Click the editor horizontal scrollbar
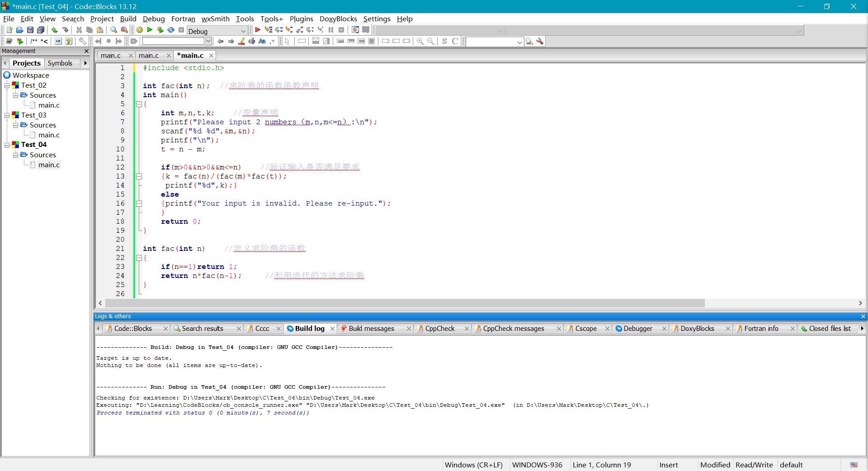 405,303
